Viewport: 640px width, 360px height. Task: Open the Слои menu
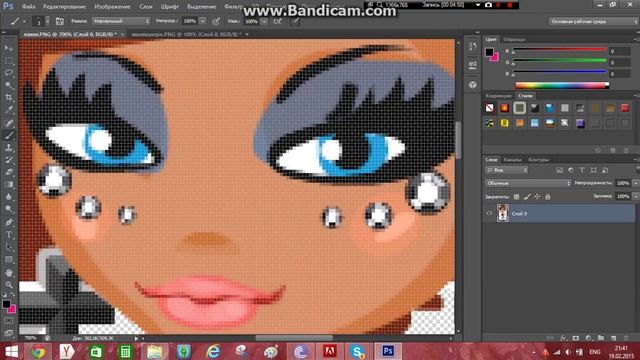click(x=146, y=7)
